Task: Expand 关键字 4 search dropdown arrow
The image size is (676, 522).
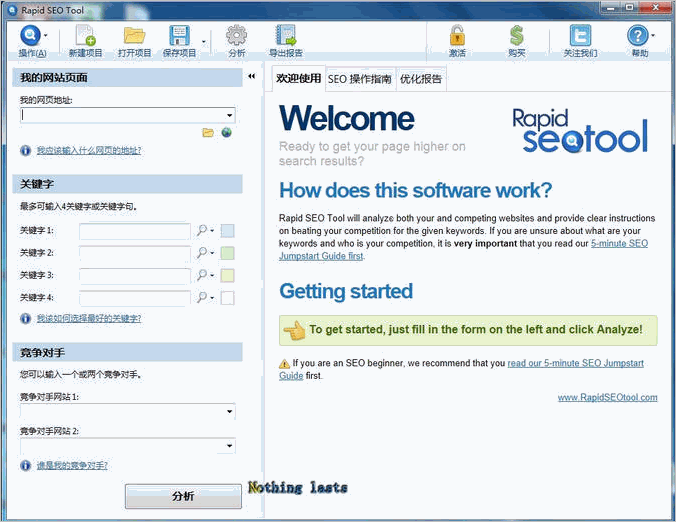Action: point(212,298)
